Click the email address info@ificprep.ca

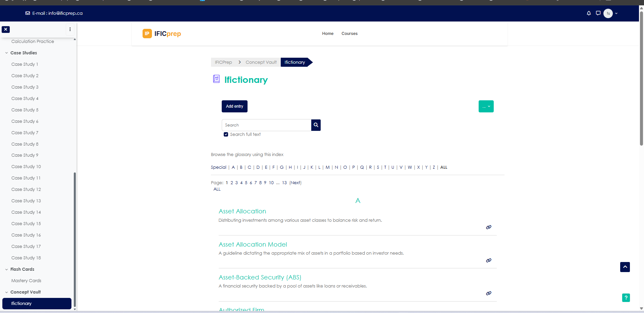coord(65,13)
